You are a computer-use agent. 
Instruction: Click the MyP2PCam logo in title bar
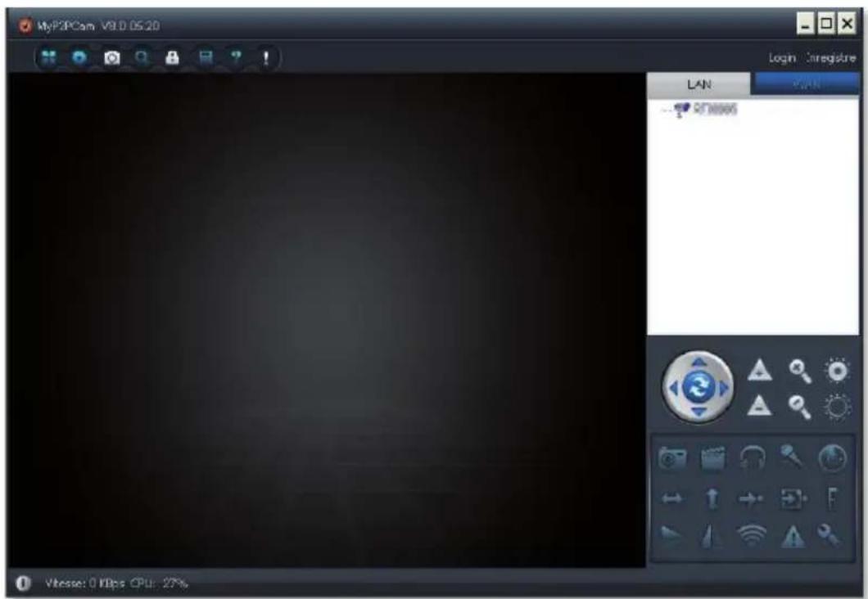(25, 25)
